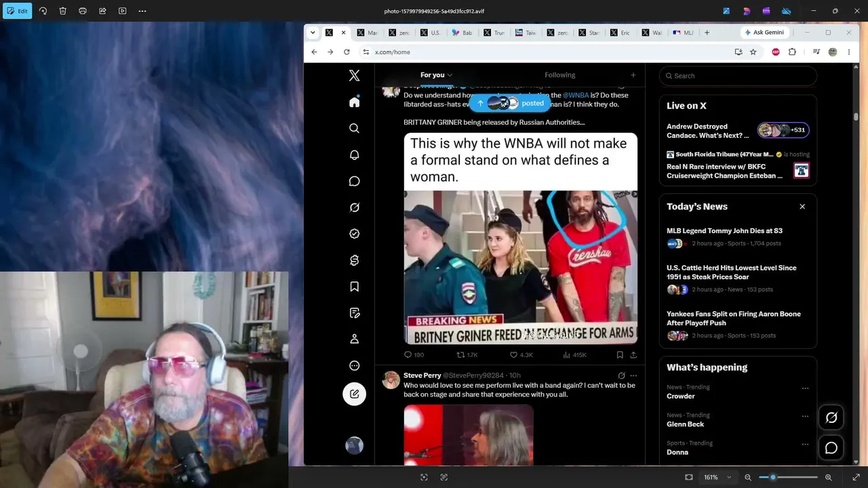Open the 161% zoom dropdown in Photos
The width and height of the screenshot is (868, 488).
(717, 477)
